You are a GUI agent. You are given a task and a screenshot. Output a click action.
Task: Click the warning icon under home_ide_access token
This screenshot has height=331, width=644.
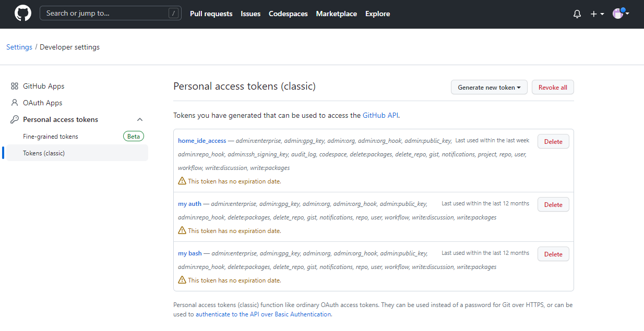coord(182,181)
